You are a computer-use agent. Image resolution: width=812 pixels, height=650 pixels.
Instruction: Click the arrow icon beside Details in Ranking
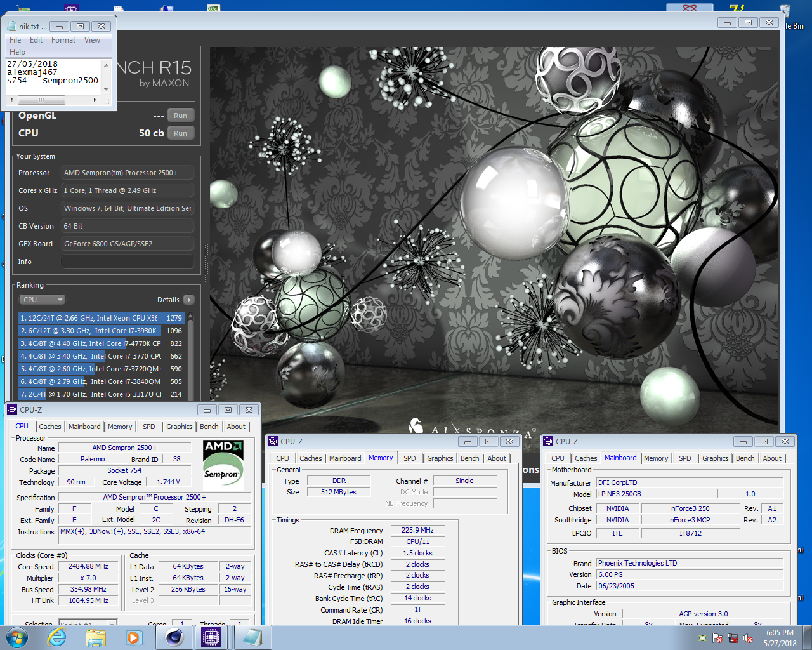[189, 300]
